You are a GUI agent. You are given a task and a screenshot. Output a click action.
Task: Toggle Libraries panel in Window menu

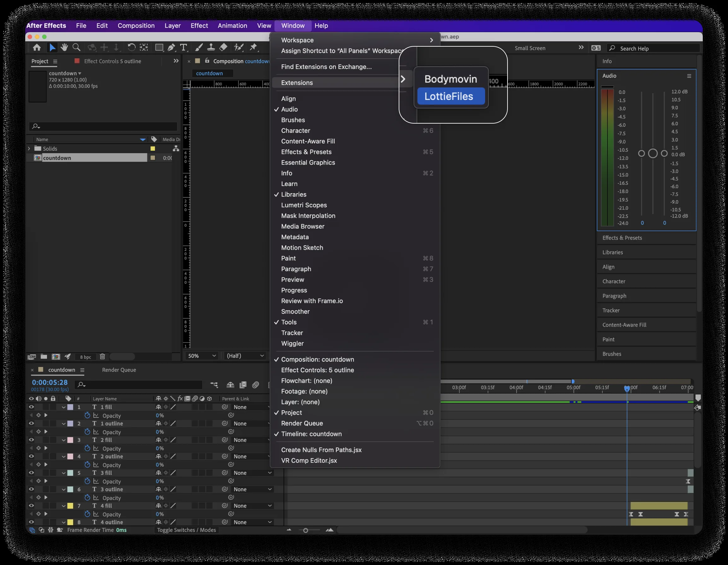[355, 195]
